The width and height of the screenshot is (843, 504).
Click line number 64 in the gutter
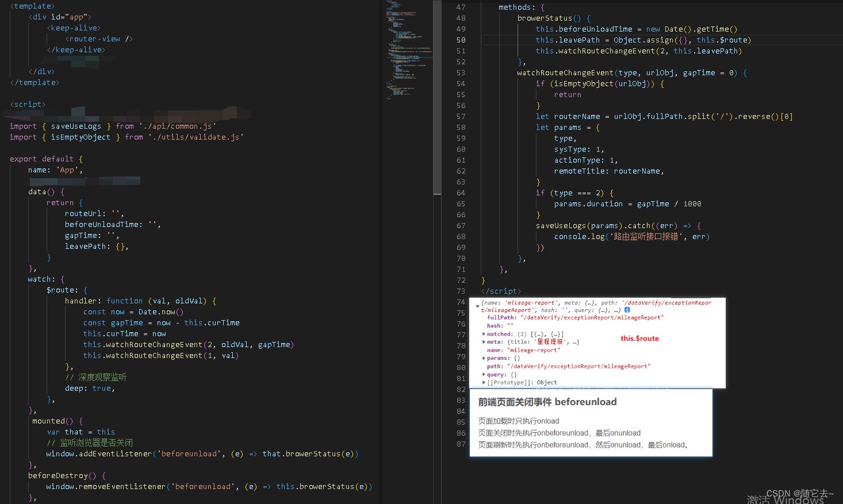[x=461, y=193]
